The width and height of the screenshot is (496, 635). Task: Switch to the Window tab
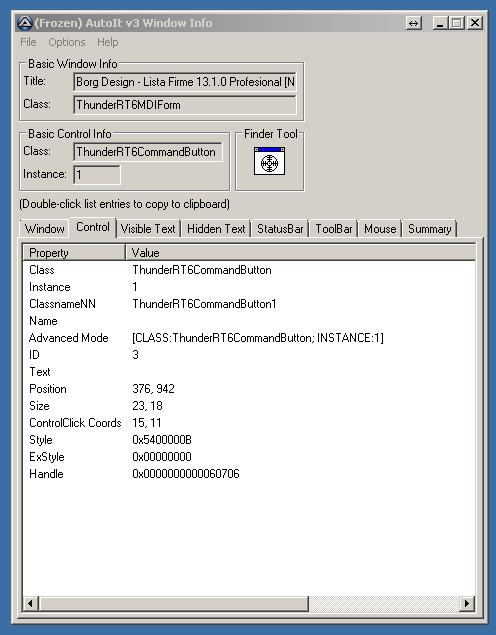coord(45,229)
